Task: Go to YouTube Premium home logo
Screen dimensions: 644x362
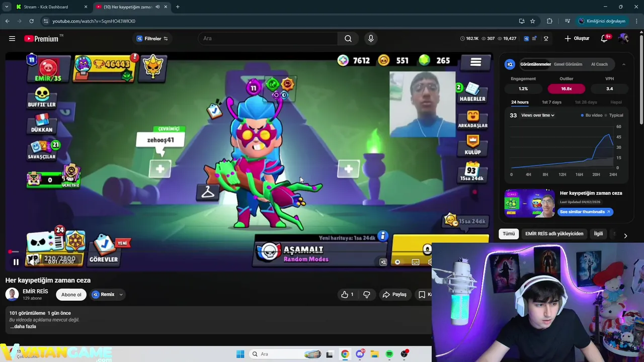Action: click(x=41, y=39)
